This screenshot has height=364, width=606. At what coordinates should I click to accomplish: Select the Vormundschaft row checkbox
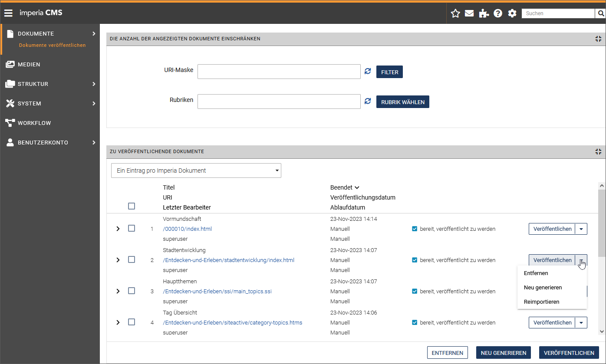pyautogui.click(x=132, y=228)
